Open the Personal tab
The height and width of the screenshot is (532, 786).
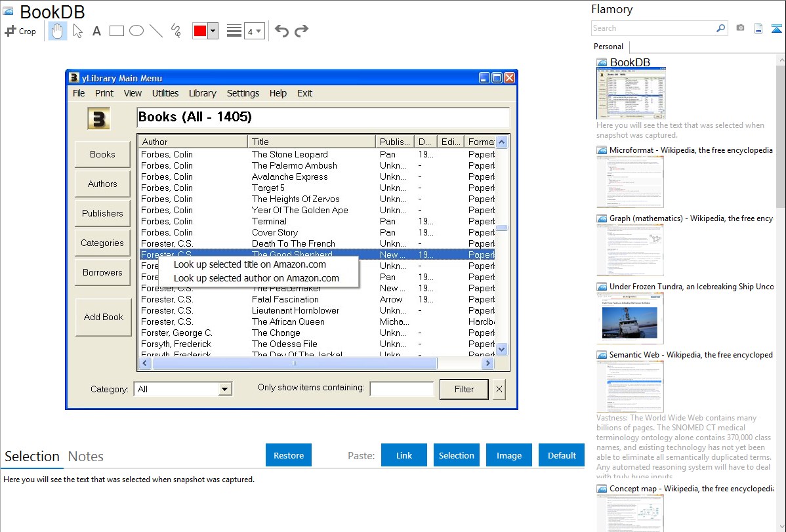[x=609, y=47]
